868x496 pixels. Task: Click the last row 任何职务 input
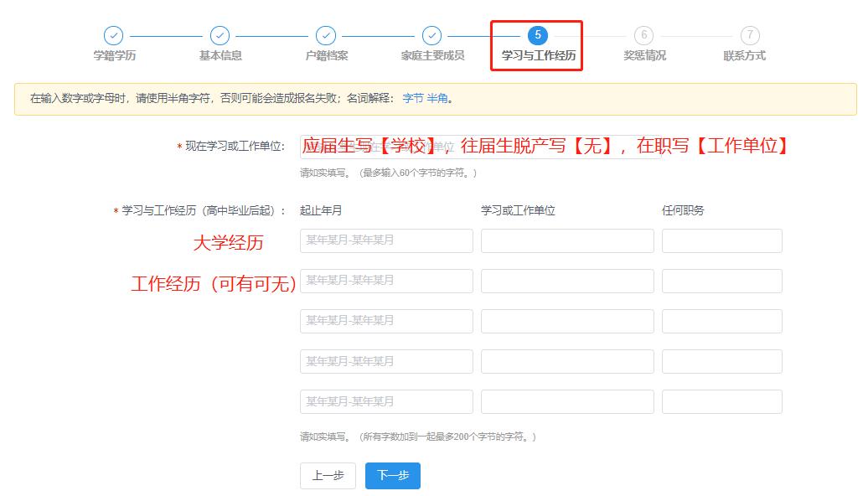[x=721, y=401]
